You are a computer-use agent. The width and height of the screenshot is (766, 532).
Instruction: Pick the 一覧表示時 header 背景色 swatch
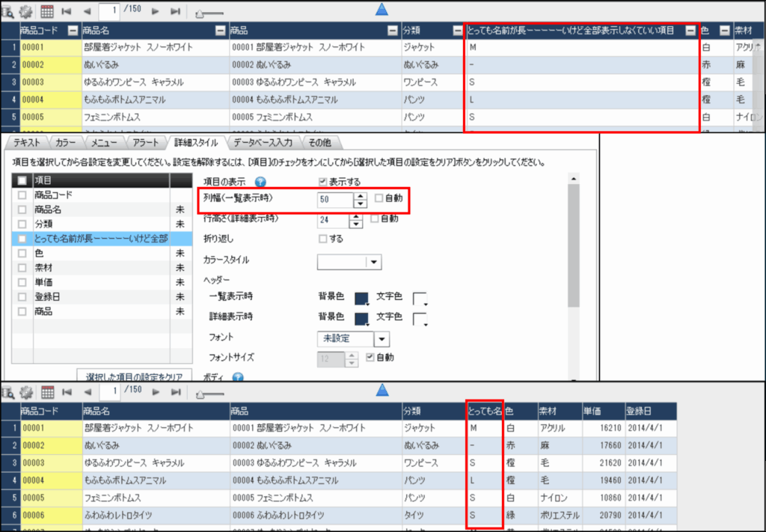click(361, 298)
